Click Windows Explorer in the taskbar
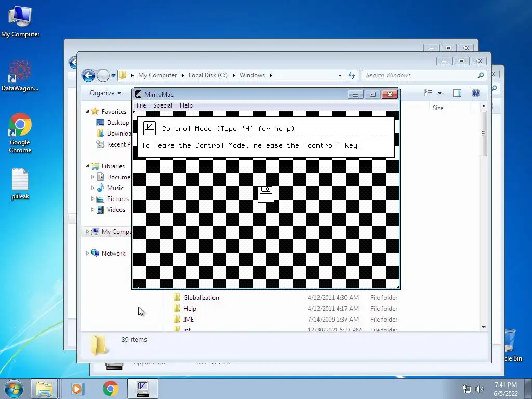The image size is (532, 399). pos(44,389)
